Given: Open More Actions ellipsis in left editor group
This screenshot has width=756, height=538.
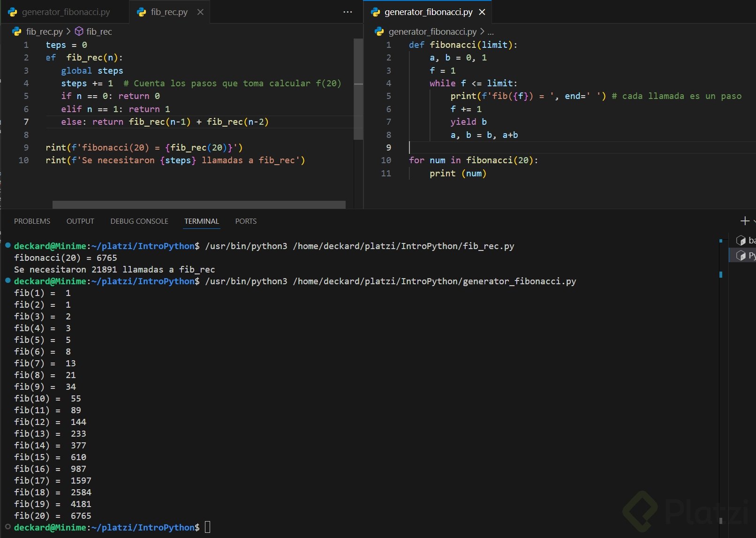Looking at the screenshot, I should (348, 12).
